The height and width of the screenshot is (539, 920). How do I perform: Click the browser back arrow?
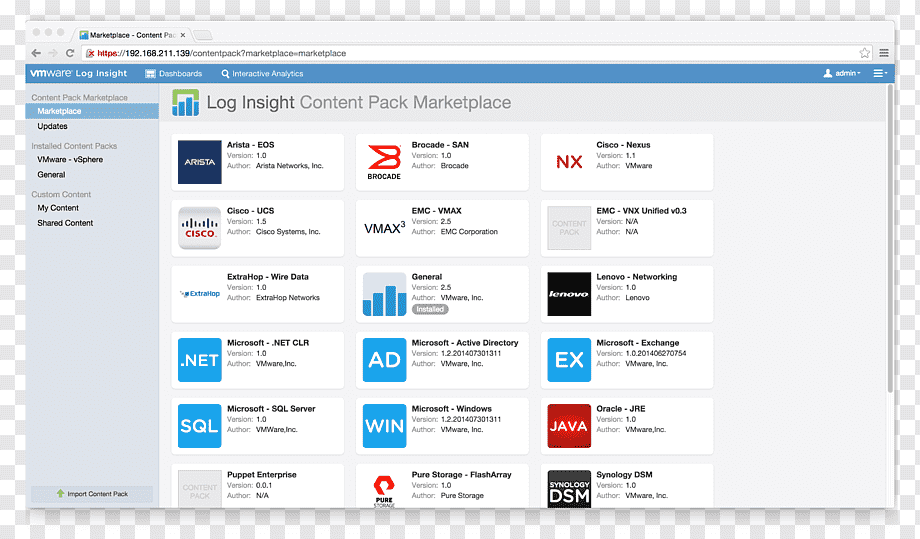pos(36,53)
